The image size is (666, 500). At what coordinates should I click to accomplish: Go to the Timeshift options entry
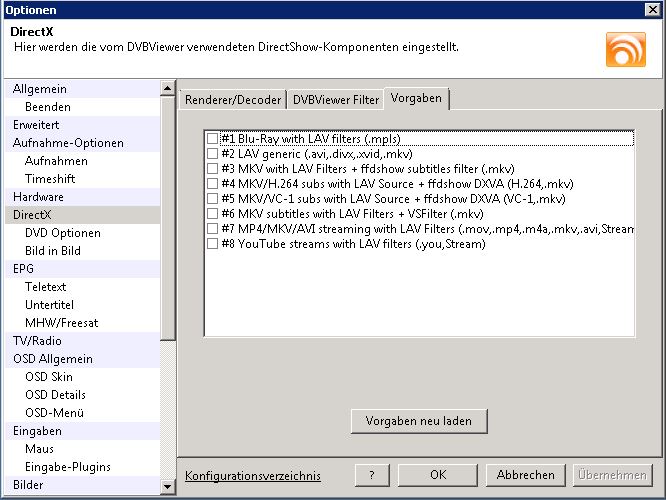point(50,179)
